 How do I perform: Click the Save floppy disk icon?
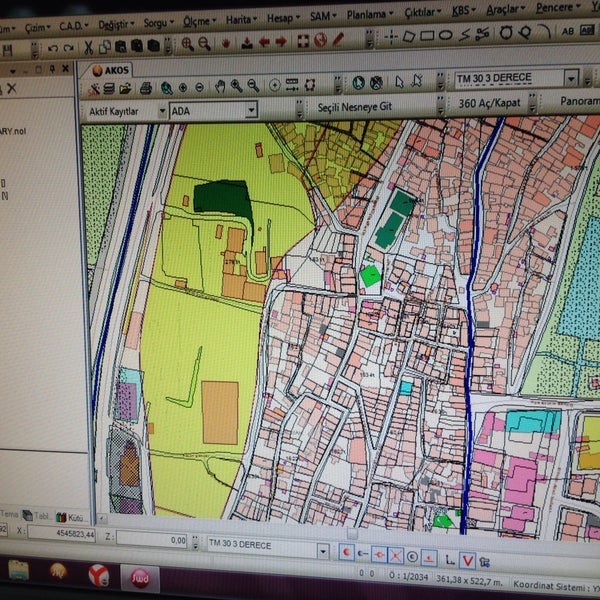7,50
